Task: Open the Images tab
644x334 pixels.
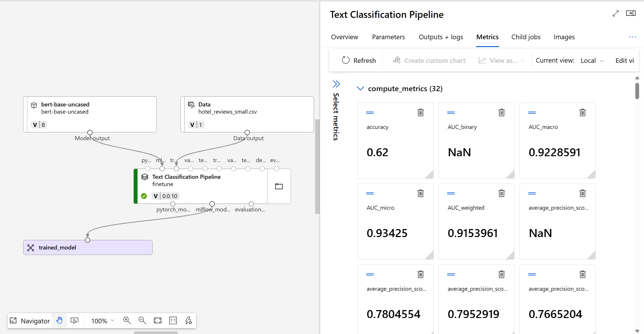Action: (x=564, y=37)
